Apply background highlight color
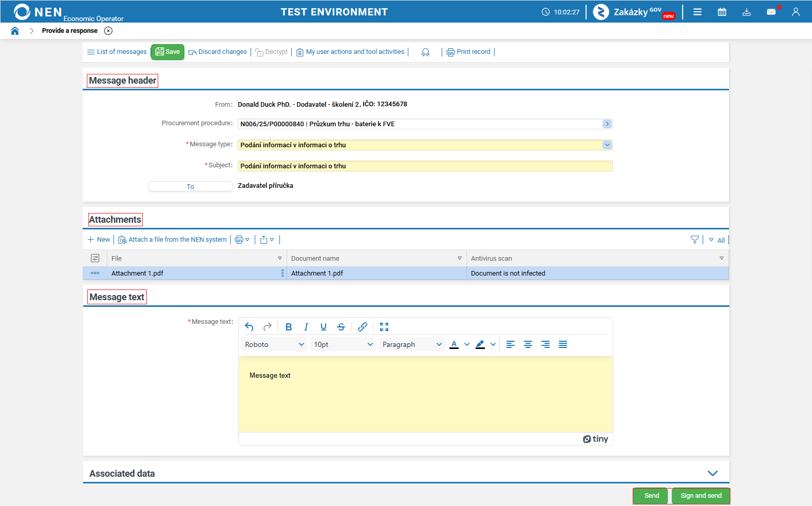This screenshot has width=812, height=506. click(480, 344)
